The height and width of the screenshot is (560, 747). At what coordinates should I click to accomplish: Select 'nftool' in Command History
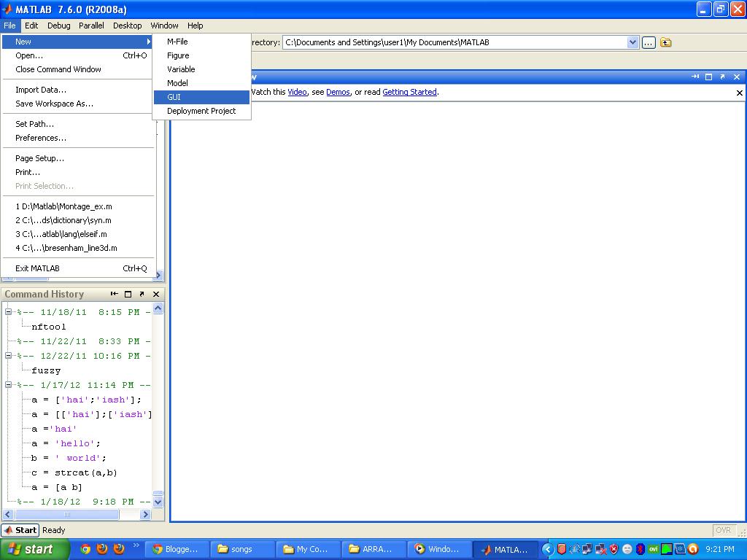coord(49,327)
